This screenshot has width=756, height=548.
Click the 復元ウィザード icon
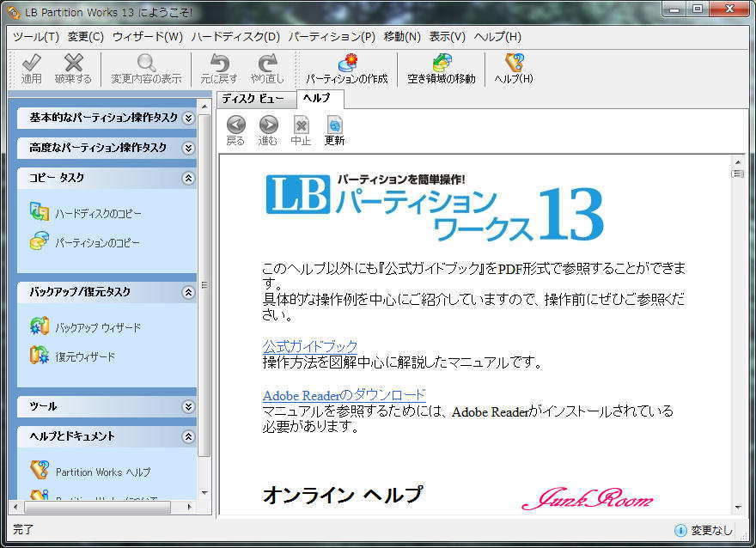coord(39,356)
